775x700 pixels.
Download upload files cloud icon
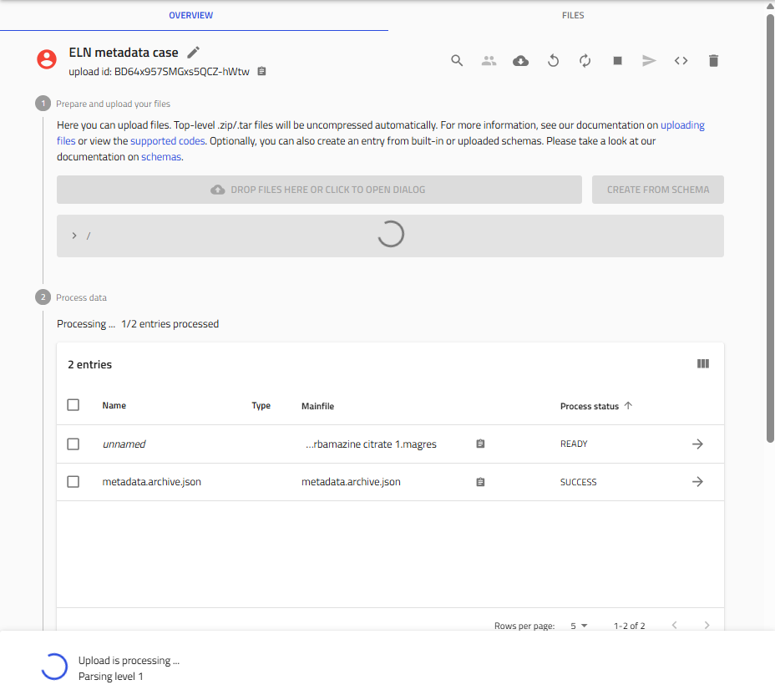521,61
